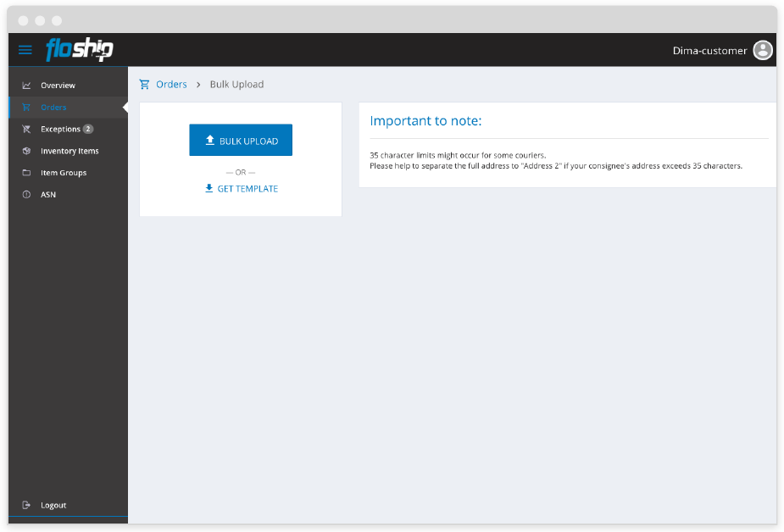Select Orders in the sidebar

tap(53, 108)
